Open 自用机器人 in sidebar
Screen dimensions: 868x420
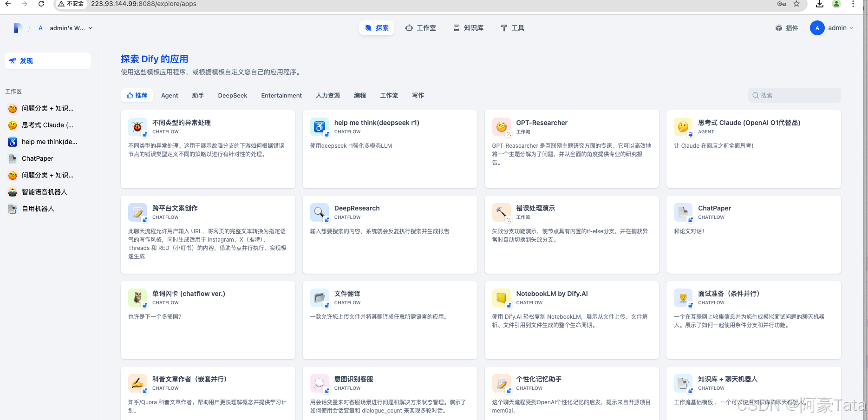click(48, 209)
